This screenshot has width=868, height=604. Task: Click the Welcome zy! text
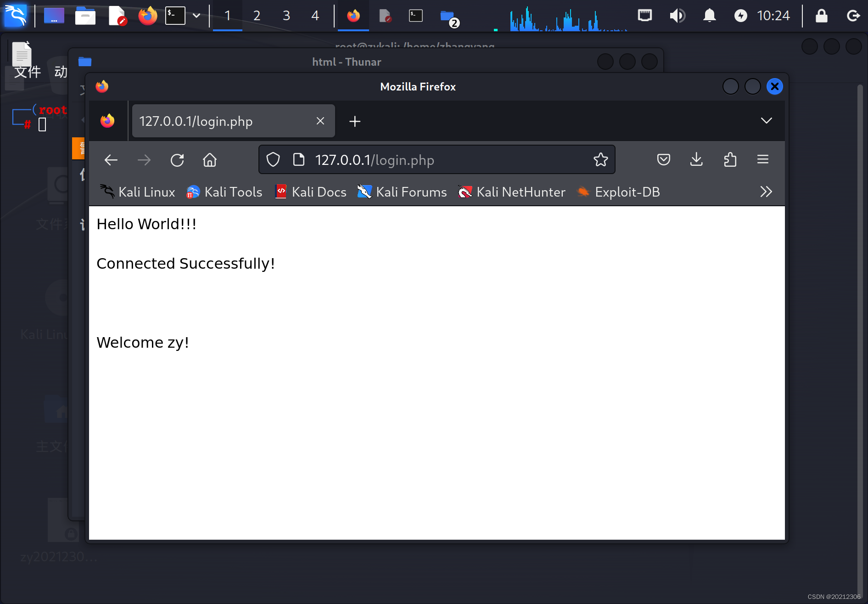(x=143, y=343)
